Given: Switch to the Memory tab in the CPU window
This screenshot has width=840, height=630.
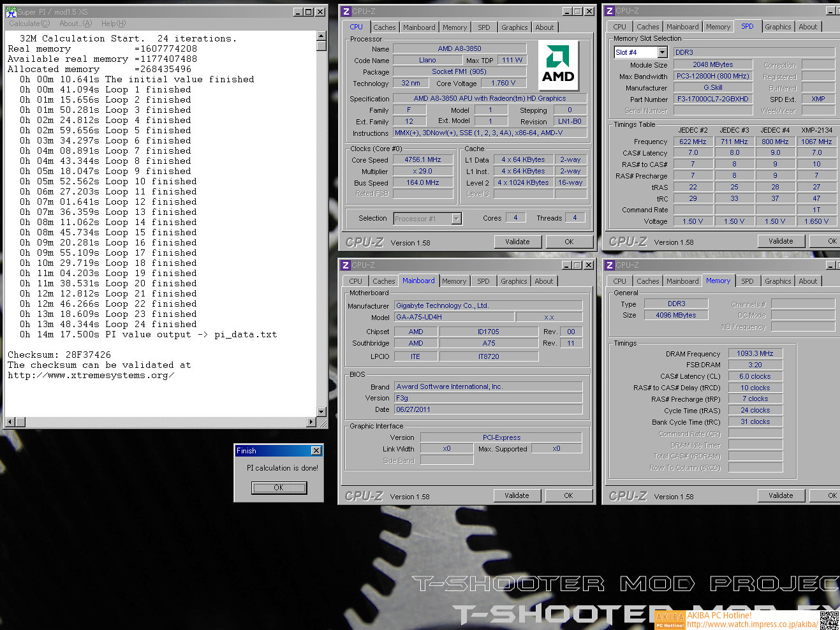Looking at the screenshot, I should tap(455, 27).
